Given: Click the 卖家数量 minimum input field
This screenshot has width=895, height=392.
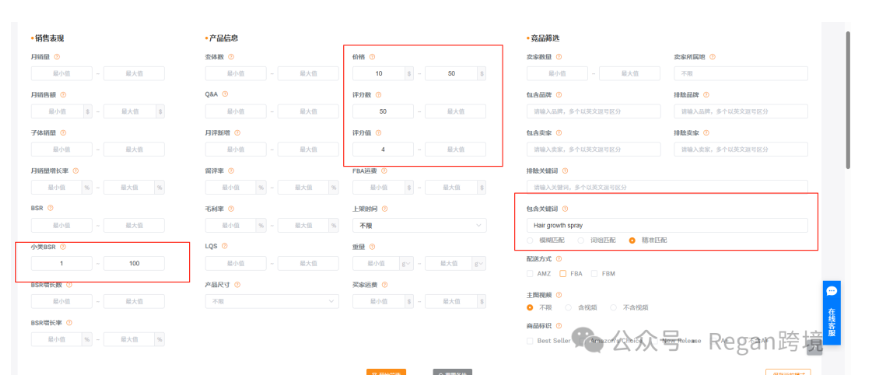Looking at the screenshot, I should coord(557,74).
